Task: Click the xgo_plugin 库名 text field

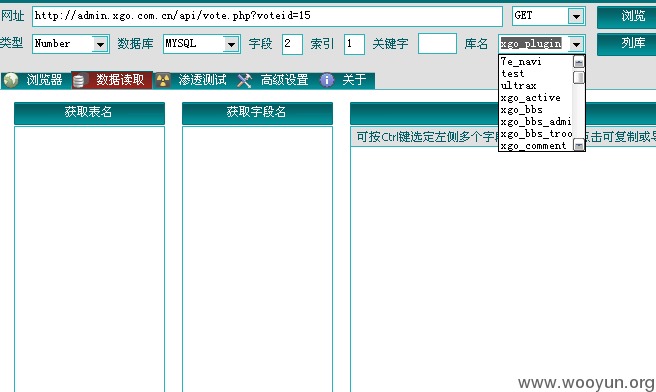Action: [534, 44]
